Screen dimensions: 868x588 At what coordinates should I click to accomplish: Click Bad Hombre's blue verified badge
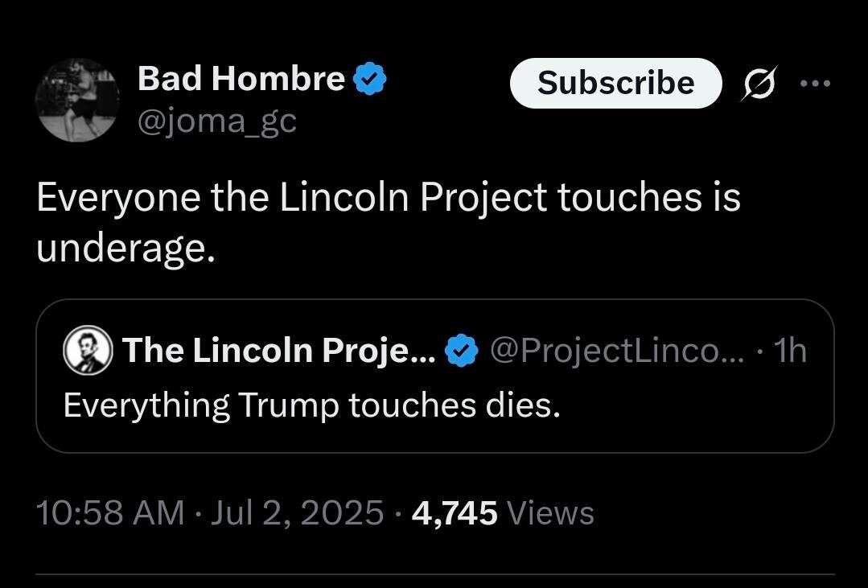370,80
